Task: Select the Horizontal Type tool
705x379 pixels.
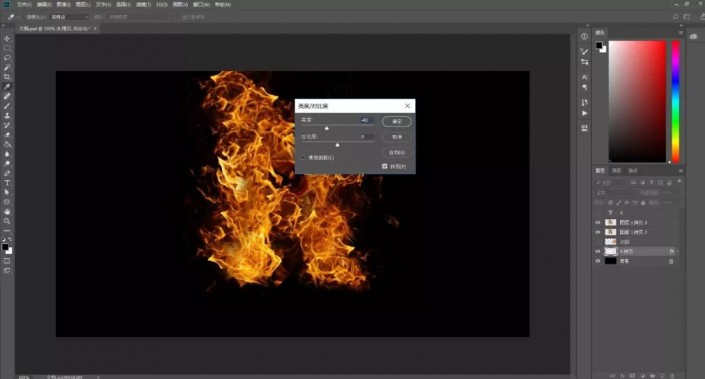Action: 7,183
